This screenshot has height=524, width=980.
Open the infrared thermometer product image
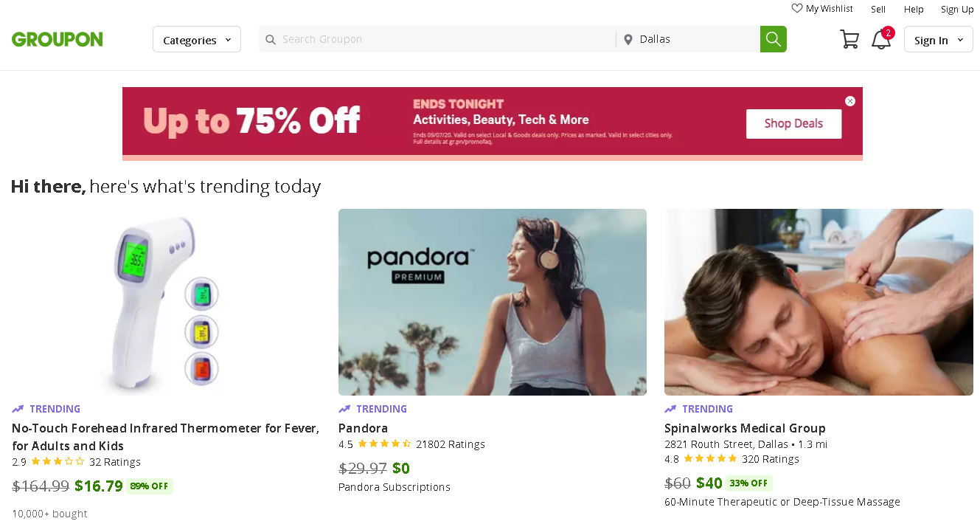click(x=167, y=302)
